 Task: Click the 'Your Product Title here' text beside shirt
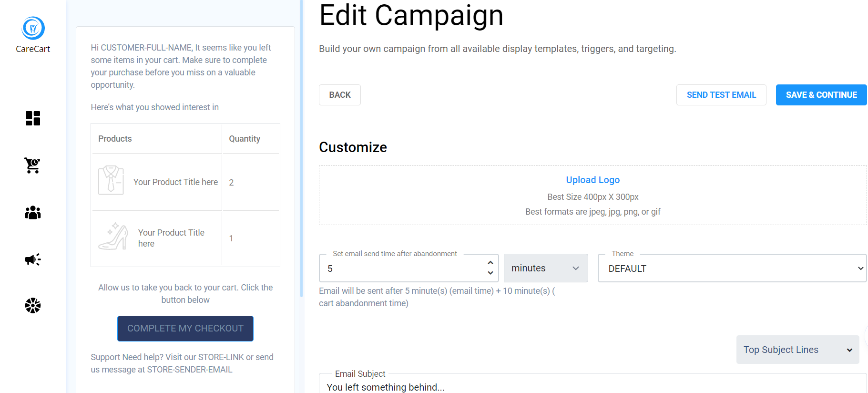pos(175,182)
